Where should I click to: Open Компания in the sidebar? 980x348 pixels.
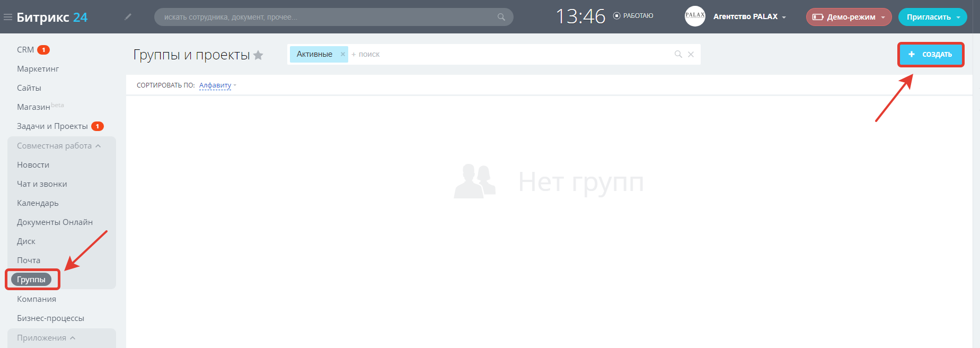(37, 299)
